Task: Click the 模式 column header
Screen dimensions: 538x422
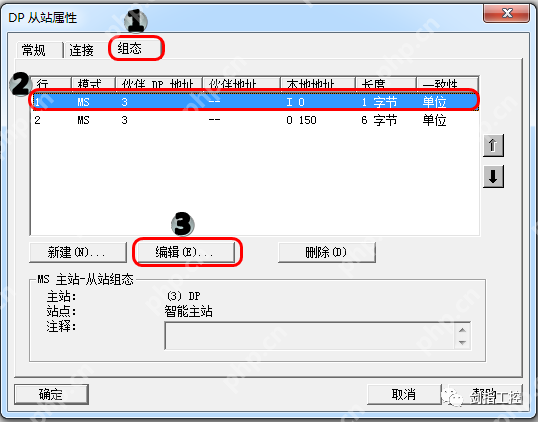Action: point(93,84)
